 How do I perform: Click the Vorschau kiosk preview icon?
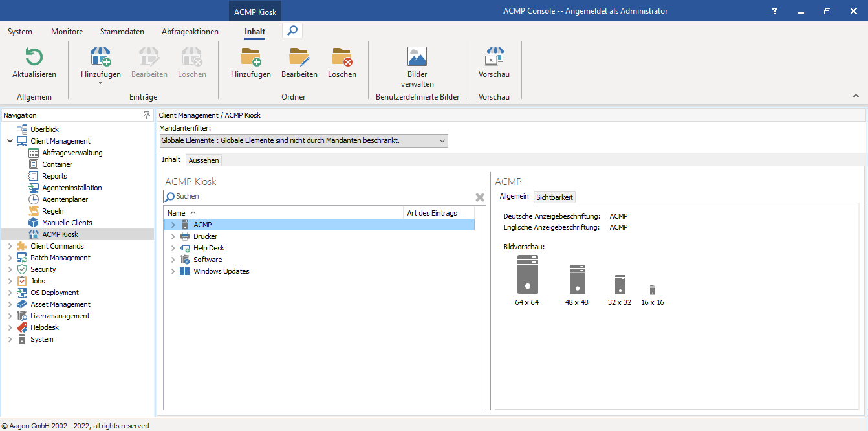click(494, 56)
